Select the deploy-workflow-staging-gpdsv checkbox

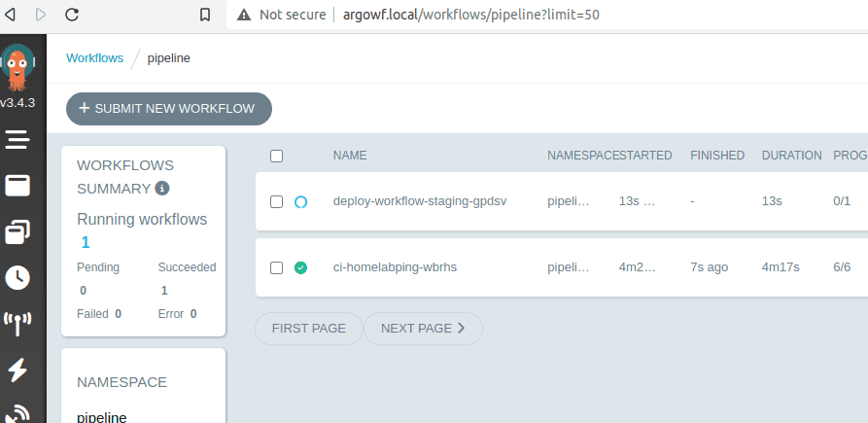click(276, 201)
